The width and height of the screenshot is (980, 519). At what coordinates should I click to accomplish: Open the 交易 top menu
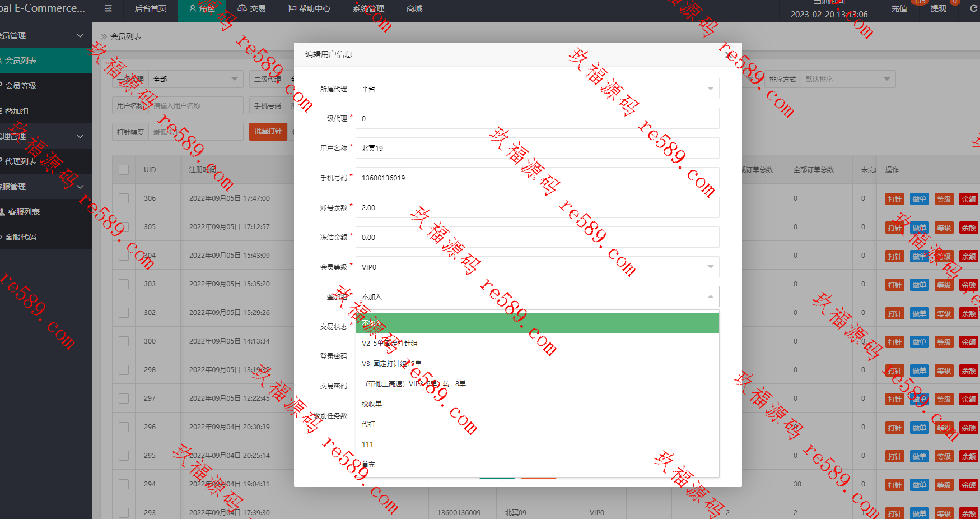pyautogui.click(x=251, y=8)
